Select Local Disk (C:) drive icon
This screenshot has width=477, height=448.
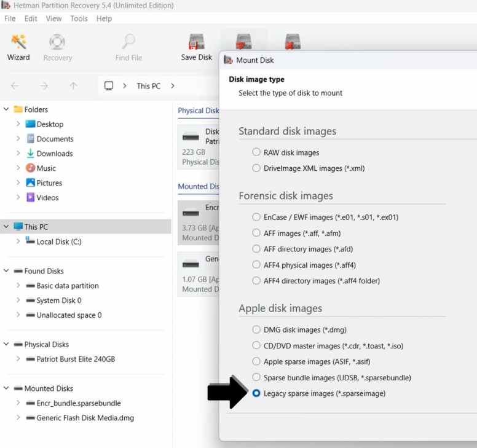(x=30, y=240)
